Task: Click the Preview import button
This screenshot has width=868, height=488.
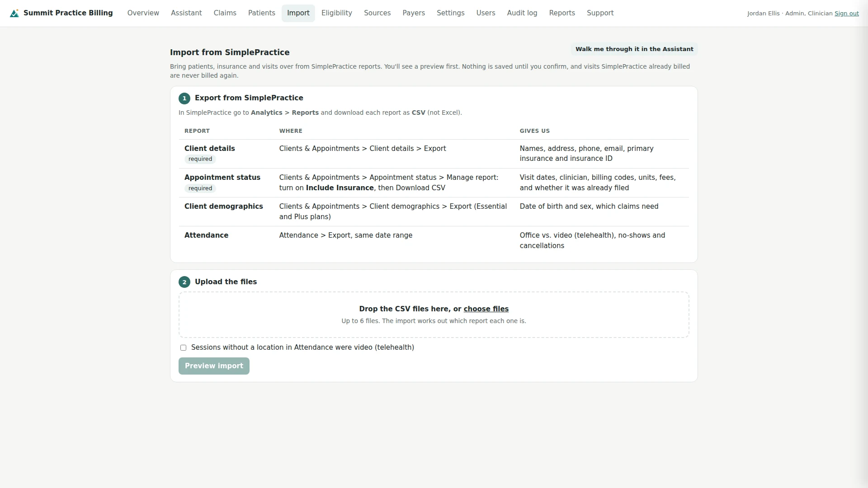Action: click(x=214, y=366)
